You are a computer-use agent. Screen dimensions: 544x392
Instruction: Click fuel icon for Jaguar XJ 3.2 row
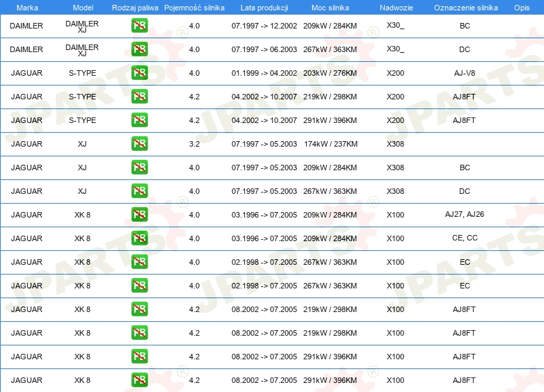pyautogui.click(x=139, y=144)
